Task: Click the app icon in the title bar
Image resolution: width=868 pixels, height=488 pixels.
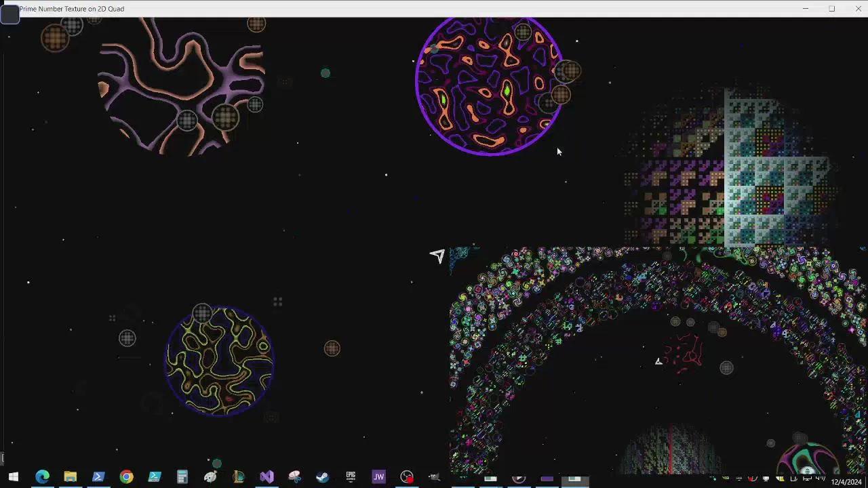Action: (9, 12)
